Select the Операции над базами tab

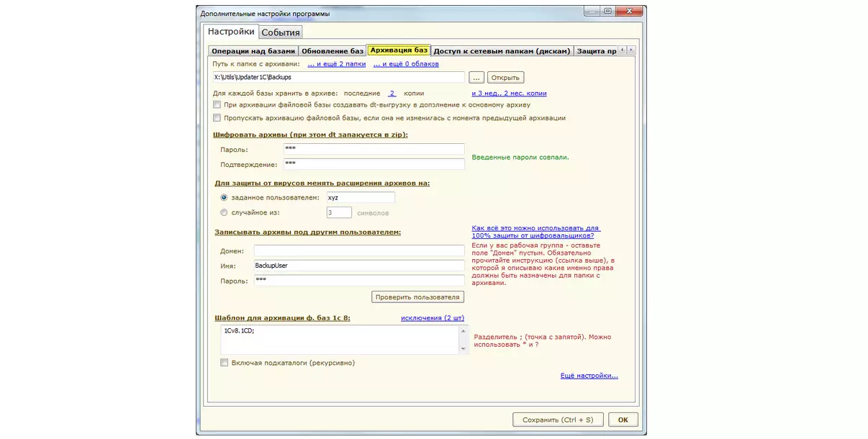tap(253, 51)
